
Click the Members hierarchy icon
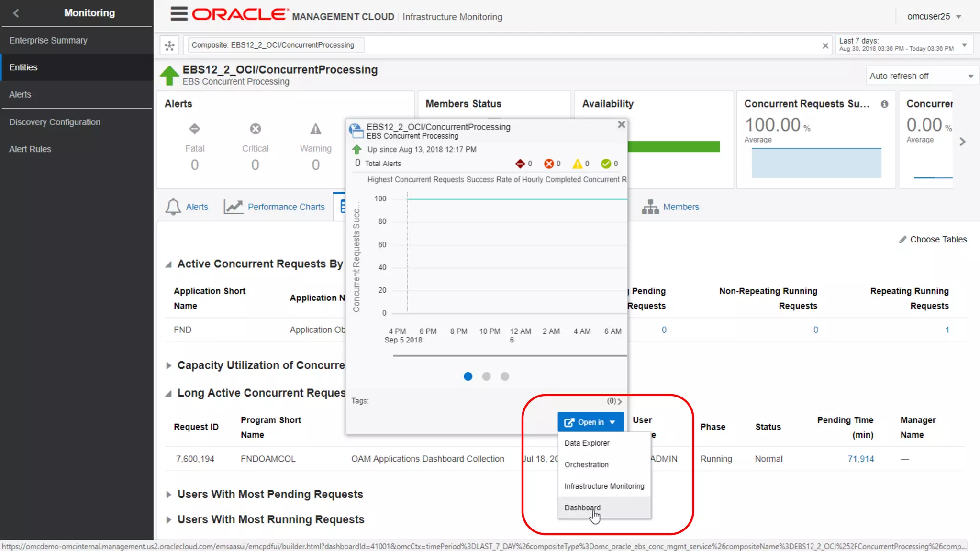[650, 207]
